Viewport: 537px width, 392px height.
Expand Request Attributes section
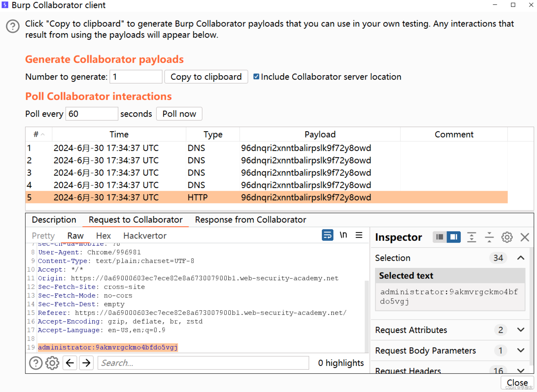click(521, 330)
